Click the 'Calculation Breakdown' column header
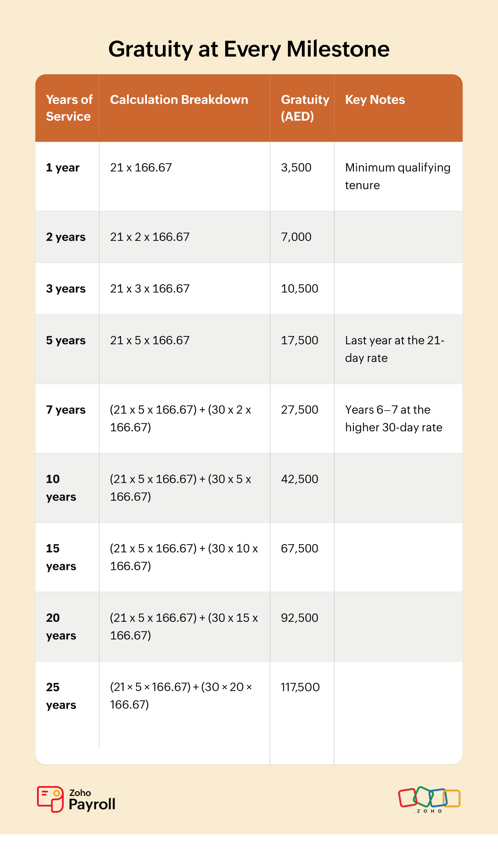This screenshot has height=868, width=498. click(x=179, y=100)
